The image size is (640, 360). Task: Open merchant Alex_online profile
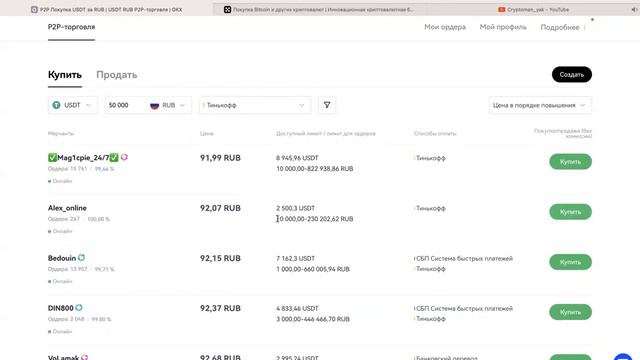click(67, 208)
